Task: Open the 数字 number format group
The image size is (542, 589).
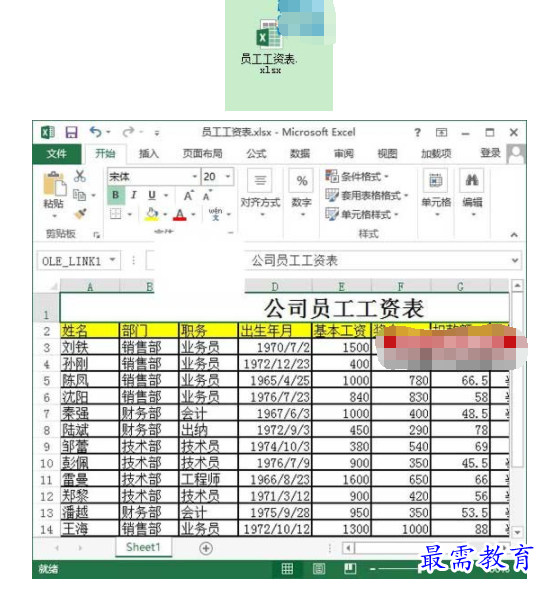Action: [x=302, y=193]
